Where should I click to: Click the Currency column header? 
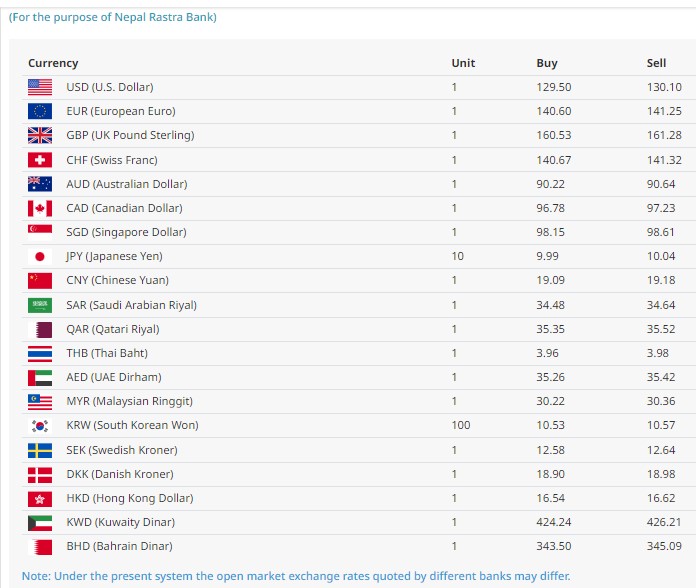point(53,63)
